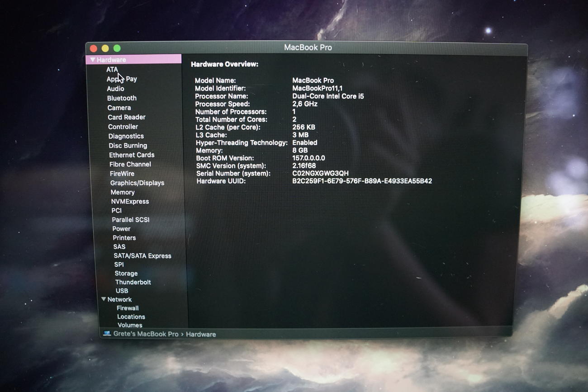Viewport: 588px width, 392px height.
Task: Select the Hardware UUID value
Action: [x=362, y=181]
